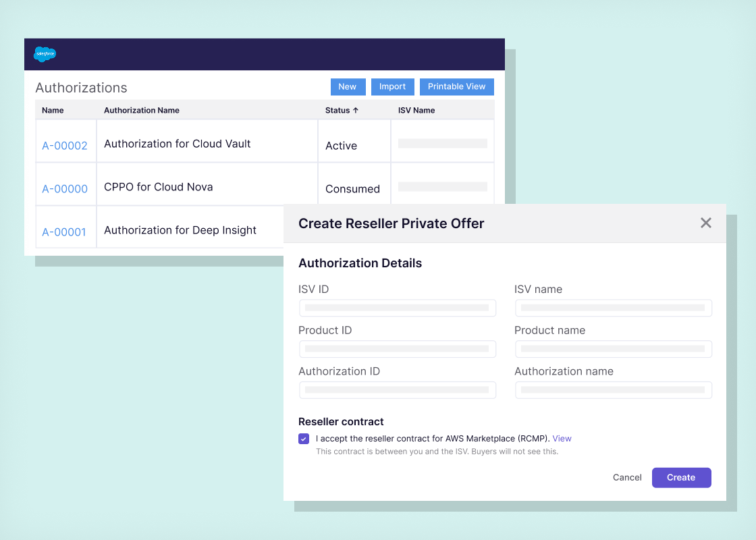Viewport: 756px width, 540px height.
Task: Open authorization record A-00000
Action: pos(65,189)
